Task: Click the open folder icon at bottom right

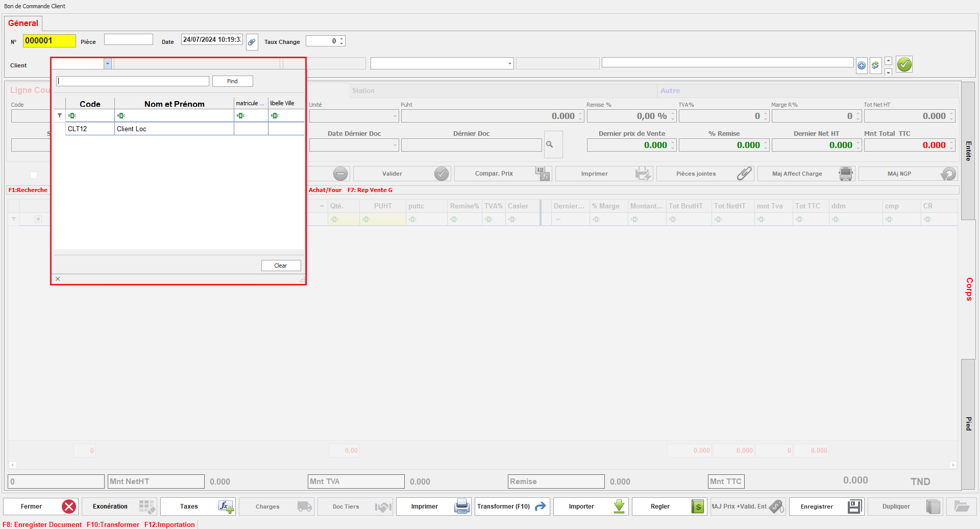Action: click(962, 507)
